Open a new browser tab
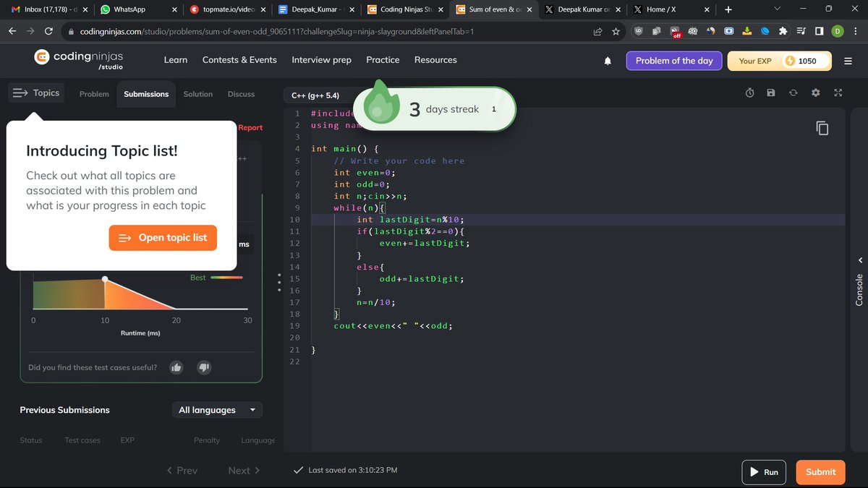Screen dimensions: 868x488 pyautogui.click(x=728, y=9)
